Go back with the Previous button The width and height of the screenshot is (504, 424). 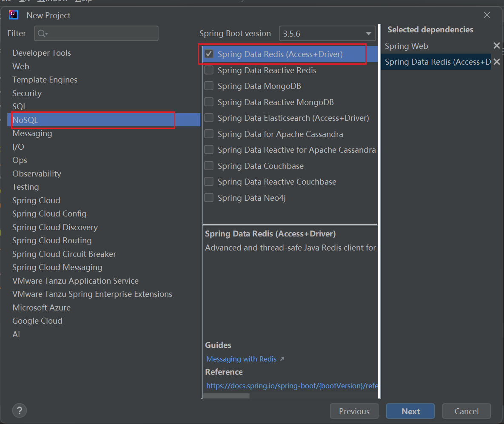354,411
